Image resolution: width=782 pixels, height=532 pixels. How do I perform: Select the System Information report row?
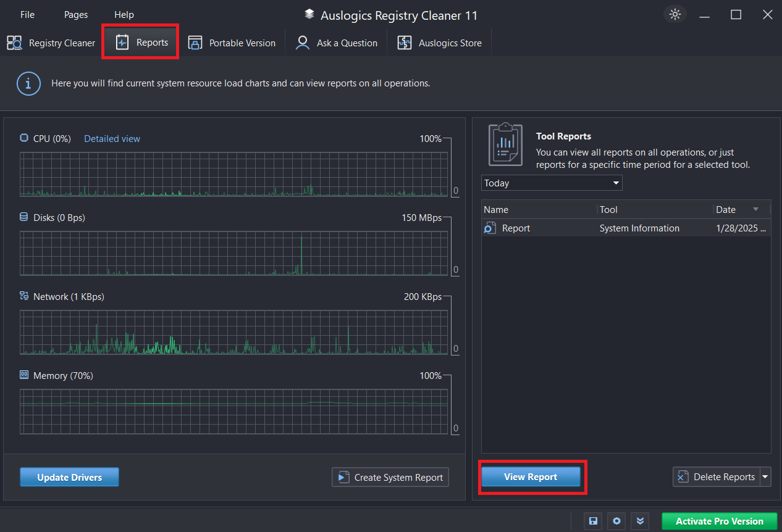pos(625,228)
